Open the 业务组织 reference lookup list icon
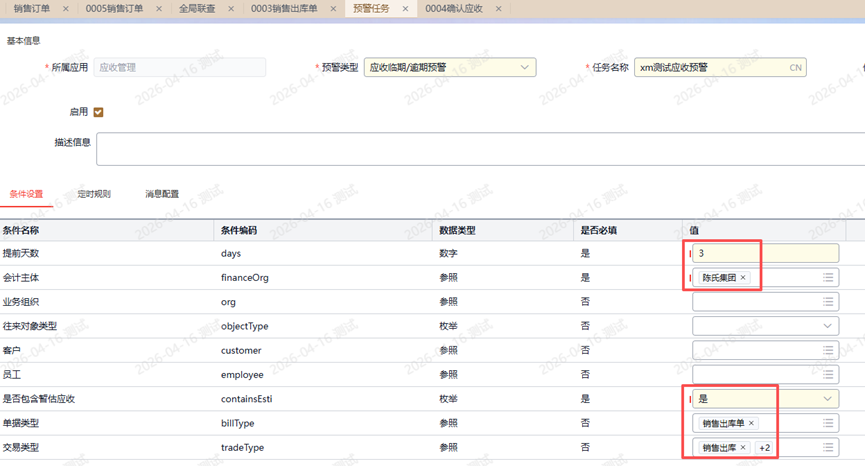 pos(828,302)
